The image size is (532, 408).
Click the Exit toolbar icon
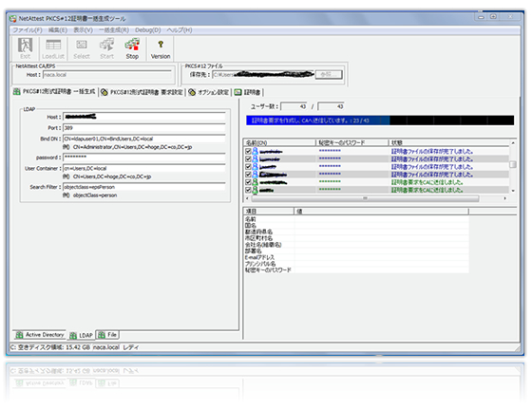coord(25,46)
